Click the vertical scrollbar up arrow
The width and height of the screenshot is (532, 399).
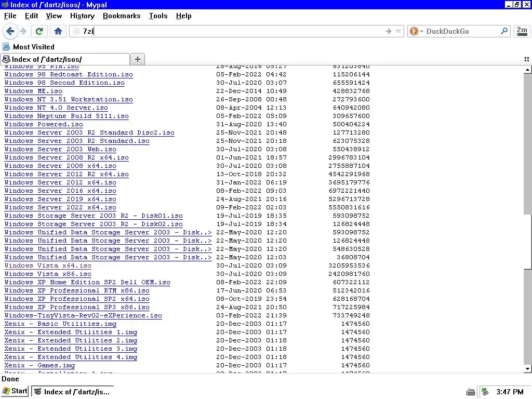527,70
